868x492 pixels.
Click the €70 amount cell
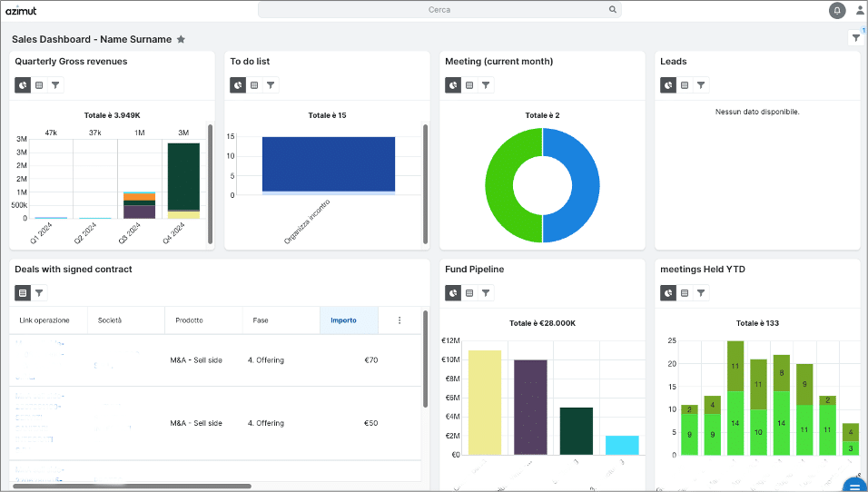pyautogui.click(x=370, y=360)
